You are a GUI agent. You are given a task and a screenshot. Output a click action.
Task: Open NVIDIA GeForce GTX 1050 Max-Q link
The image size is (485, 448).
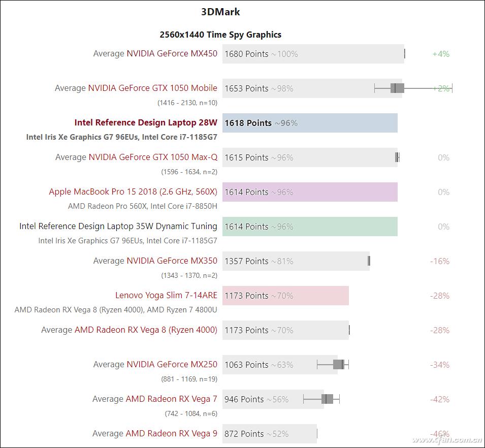[153, 157]
